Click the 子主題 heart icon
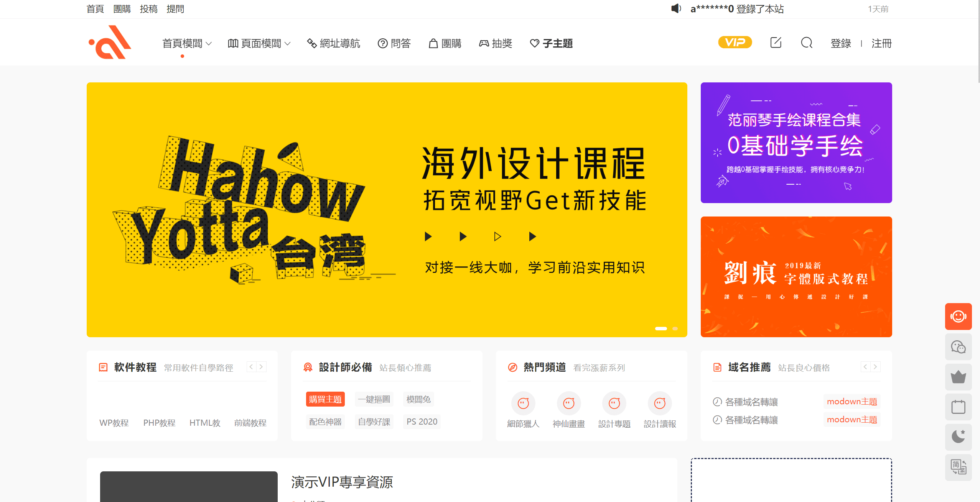Screen dimensions: 980x502 coord(534,43)
